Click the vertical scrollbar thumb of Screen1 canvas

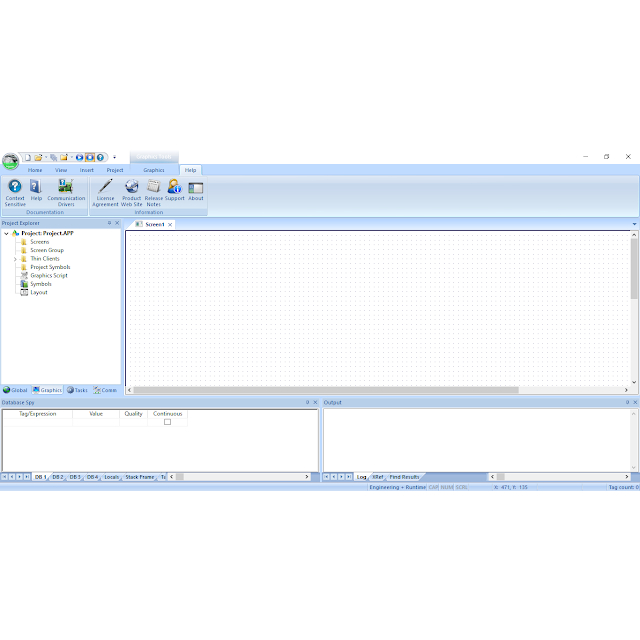(x=634, y=269)
